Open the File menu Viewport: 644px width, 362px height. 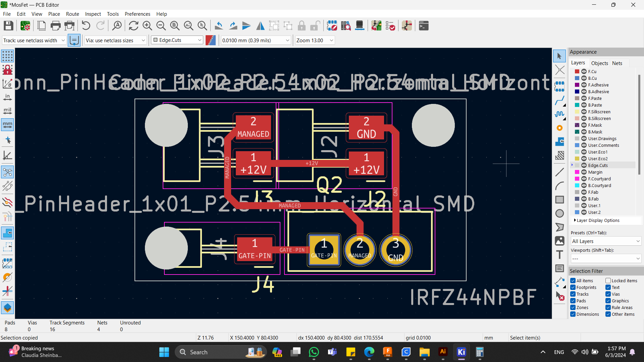7,14
